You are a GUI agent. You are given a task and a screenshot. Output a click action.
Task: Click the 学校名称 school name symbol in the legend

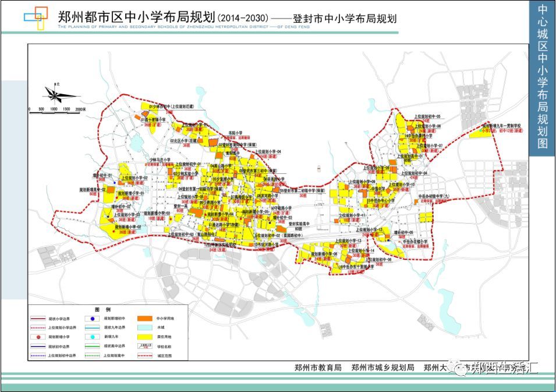[x=144, y=346]
